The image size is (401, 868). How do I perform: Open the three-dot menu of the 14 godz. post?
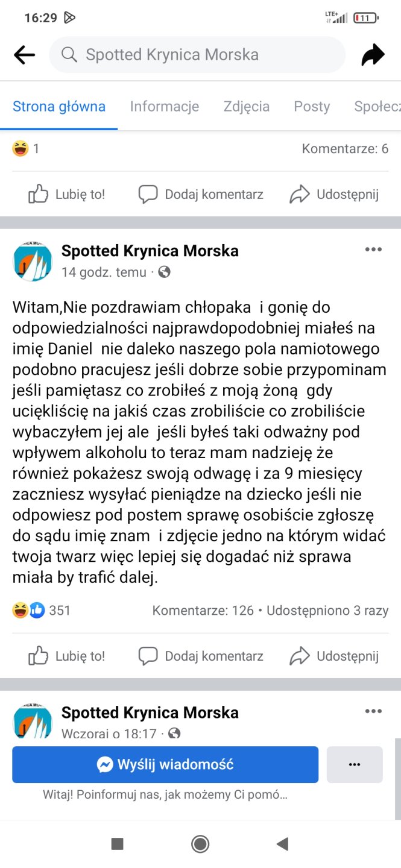point(373,250)
